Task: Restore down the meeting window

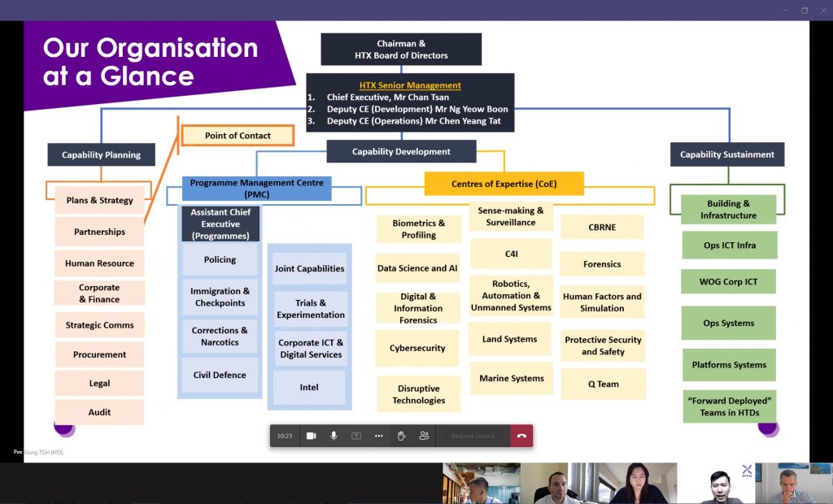Action: [x=804, y=10]
